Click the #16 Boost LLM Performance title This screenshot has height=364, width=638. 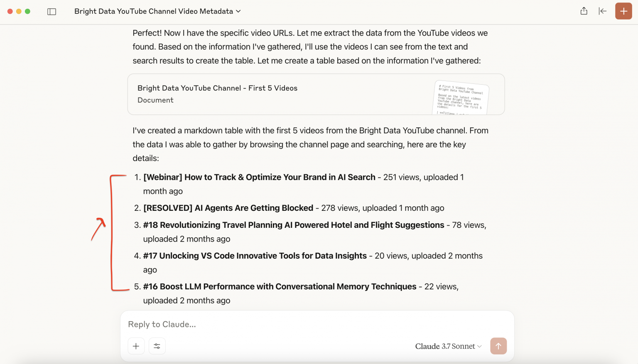pos(280,286)
